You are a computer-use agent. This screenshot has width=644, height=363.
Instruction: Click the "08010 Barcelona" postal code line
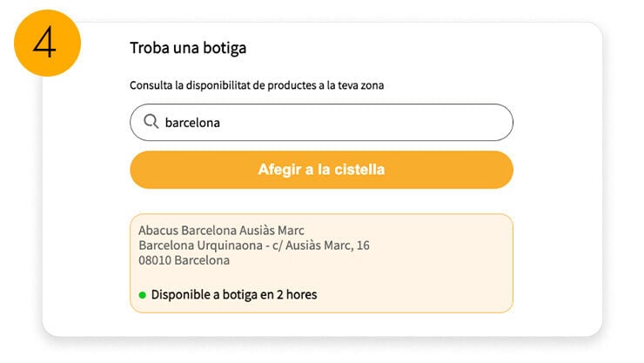point(184,259)
